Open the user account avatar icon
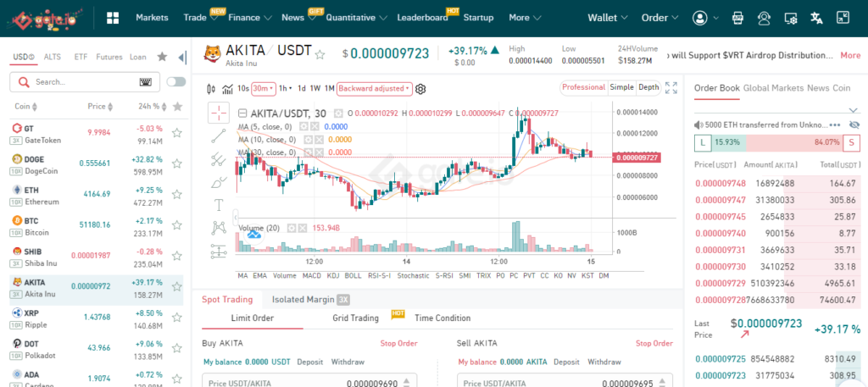Screen dimensions: 868x387 coord(699,18)
